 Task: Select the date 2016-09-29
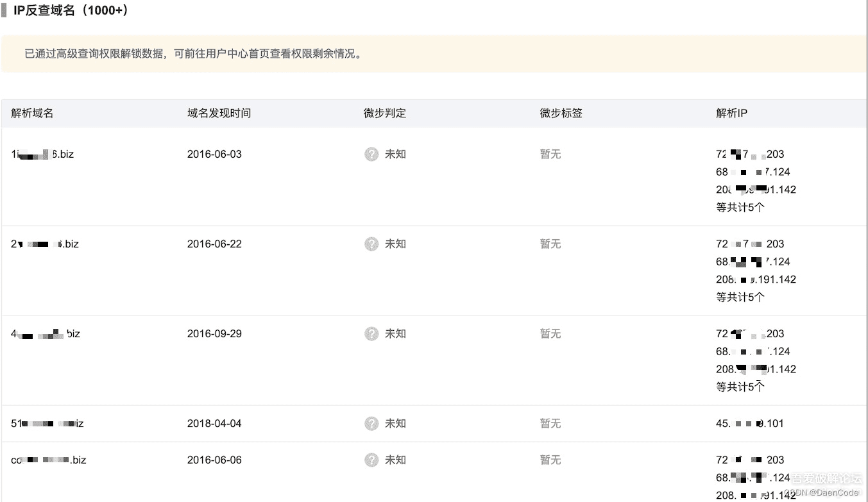(214, 333)
